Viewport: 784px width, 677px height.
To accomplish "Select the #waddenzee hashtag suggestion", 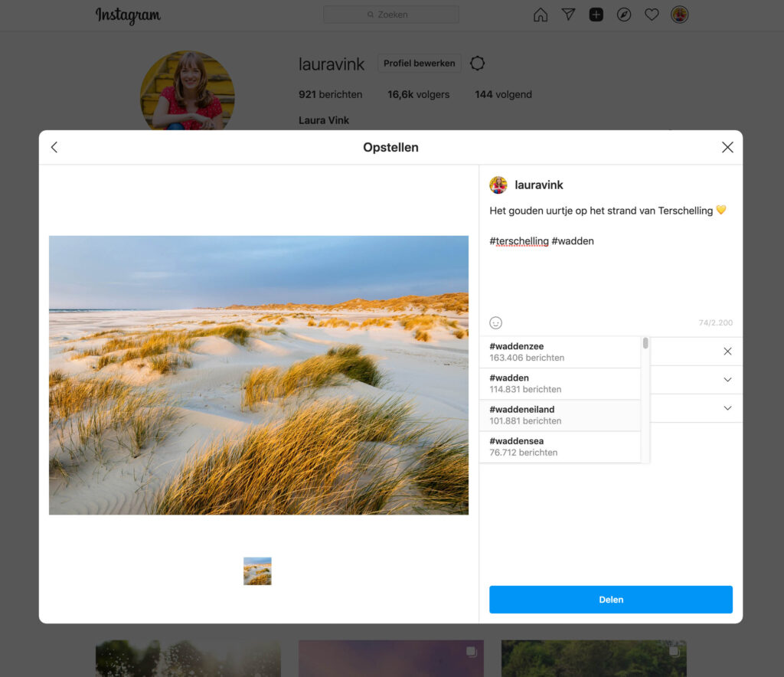I will coord(560,352).
